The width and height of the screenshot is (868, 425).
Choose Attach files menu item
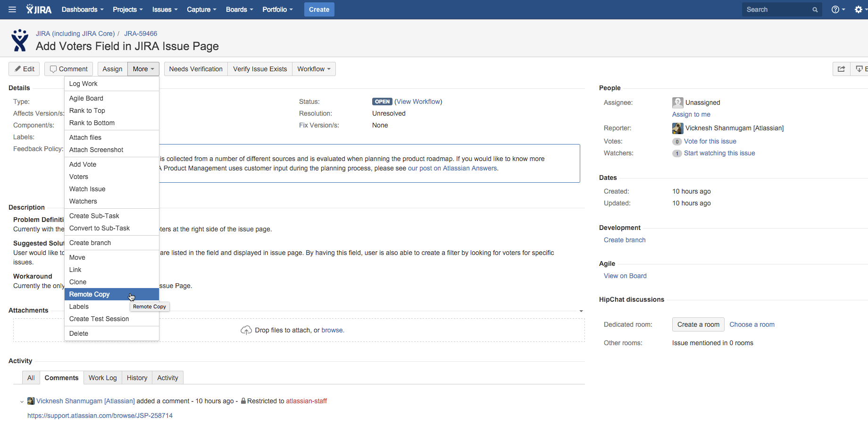(x=112, y=137)
